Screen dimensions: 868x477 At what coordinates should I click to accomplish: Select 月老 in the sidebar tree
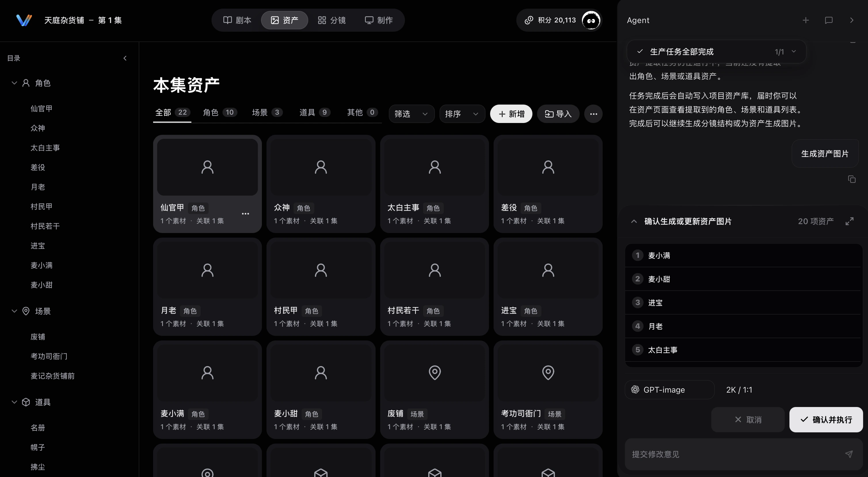[38, 187]
